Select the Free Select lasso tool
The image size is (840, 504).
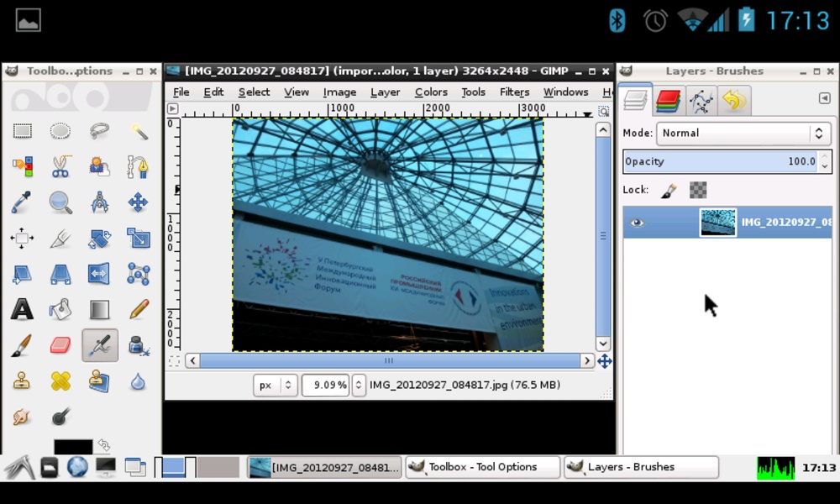[x=99, y=131]
